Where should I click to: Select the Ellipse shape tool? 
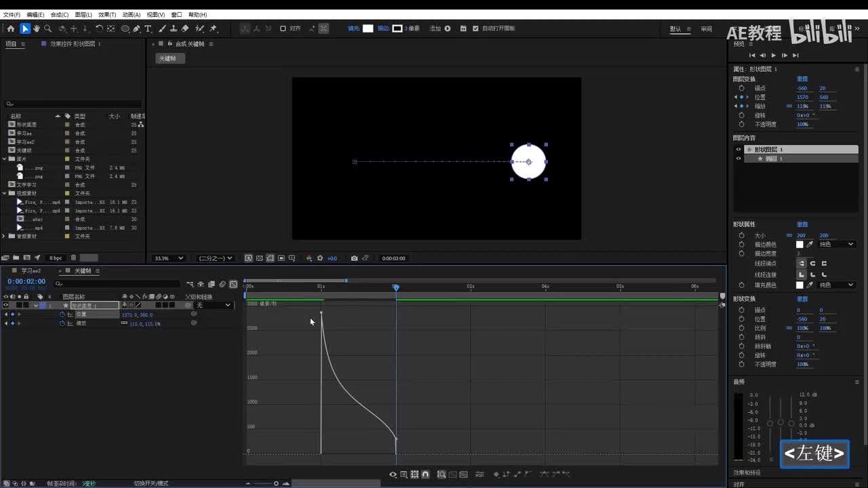coord(125,28)
